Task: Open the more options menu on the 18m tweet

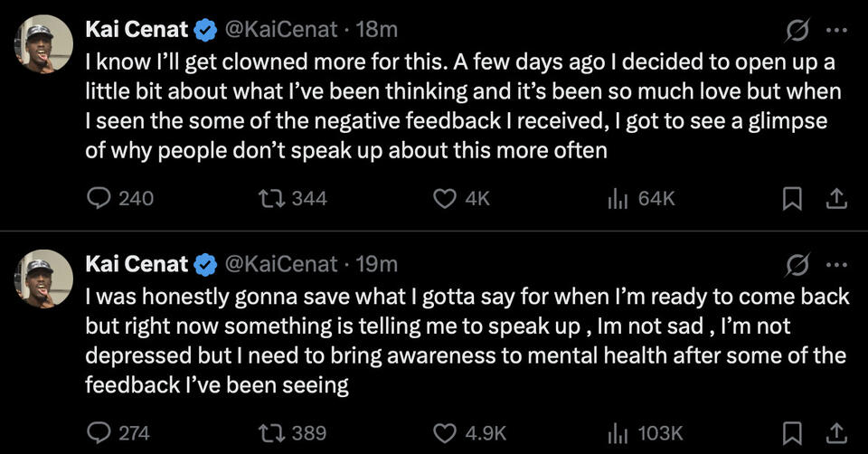Action: pyautogui.click(x=837, y=31)
